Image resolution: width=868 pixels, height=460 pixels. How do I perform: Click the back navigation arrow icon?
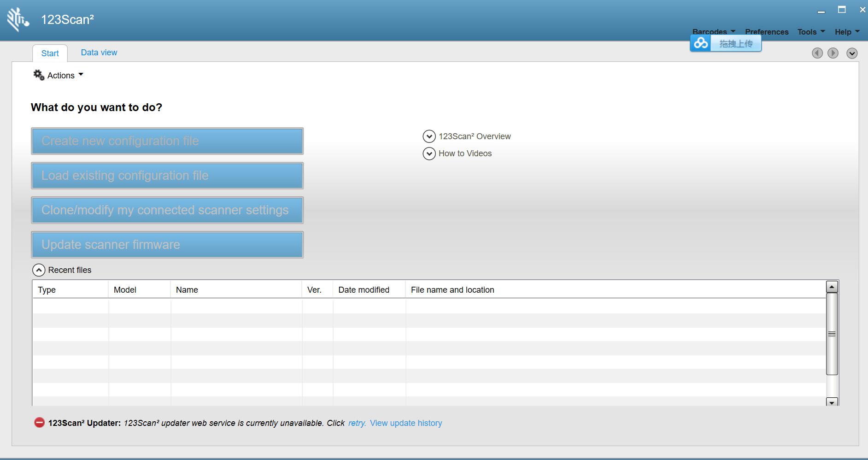tap(817, 53)
